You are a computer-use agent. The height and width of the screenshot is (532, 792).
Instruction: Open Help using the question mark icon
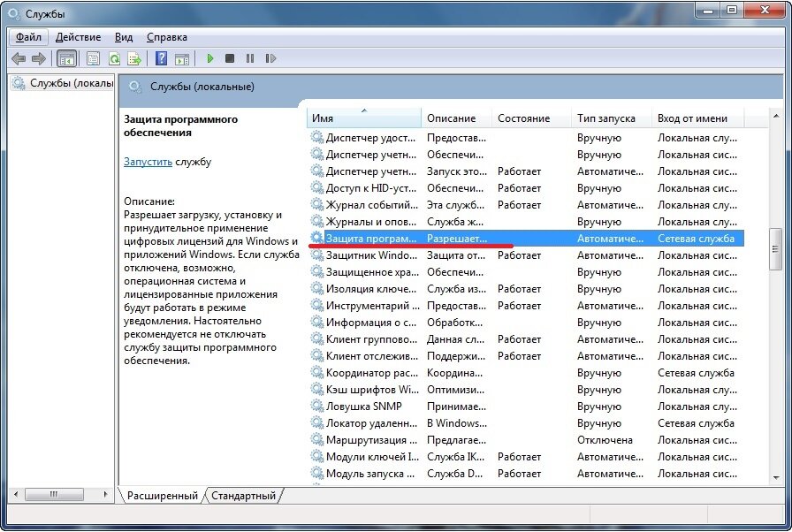click(160, 58)
